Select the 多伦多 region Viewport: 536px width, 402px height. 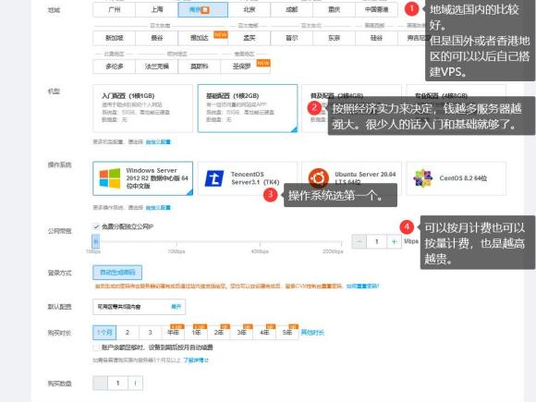tap(114, 66)
